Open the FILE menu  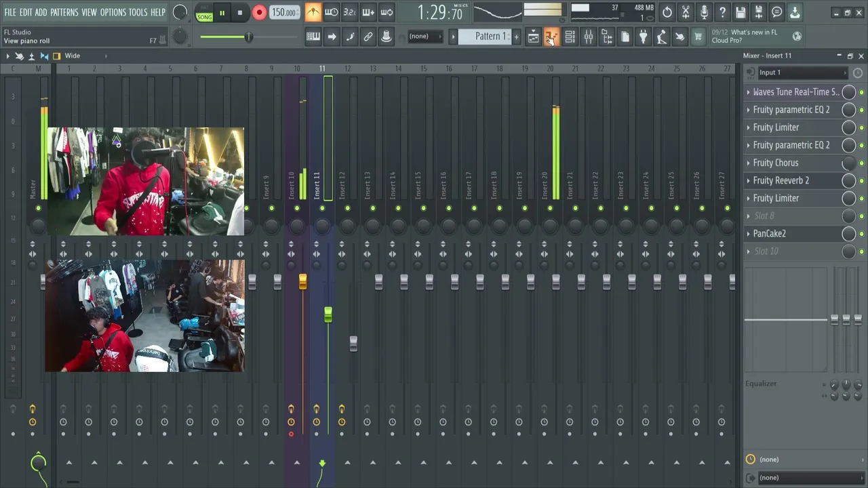click(x=10, y=12)
